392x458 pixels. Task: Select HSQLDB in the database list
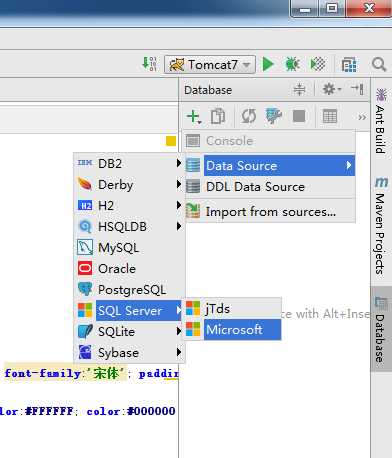tap(129, 226)
